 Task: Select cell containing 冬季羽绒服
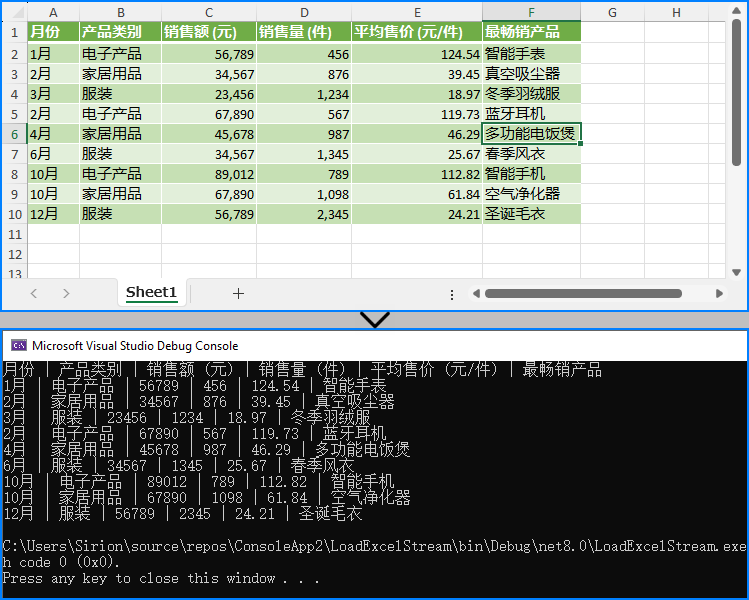[532, 94]
